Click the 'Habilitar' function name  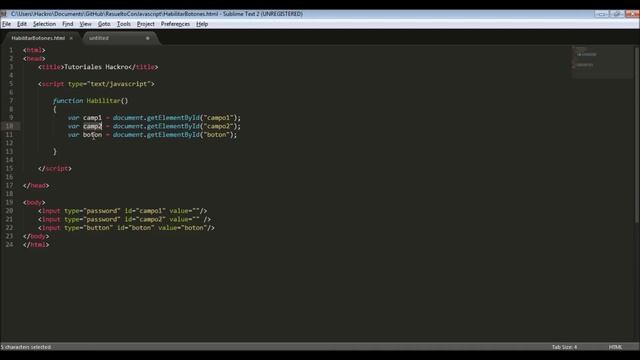click(x=103, y=101)
